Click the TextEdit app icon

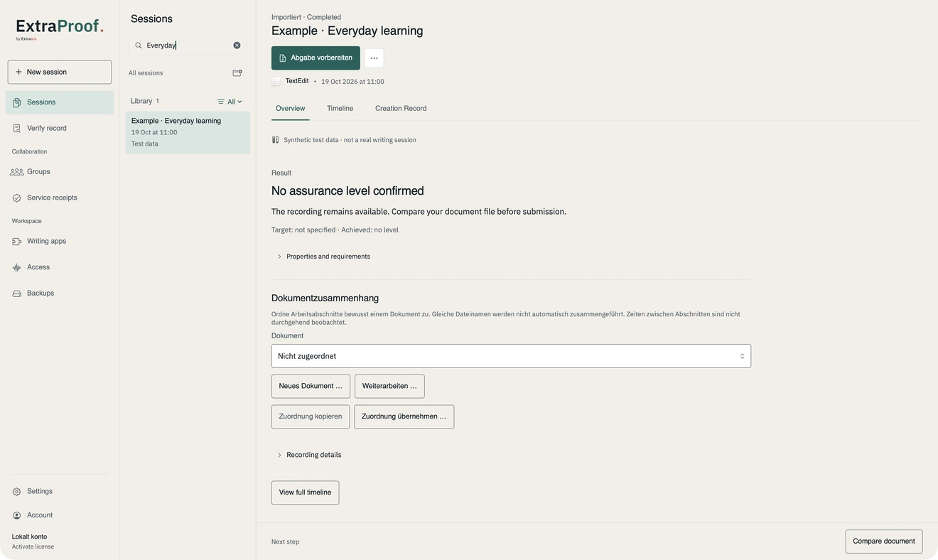tap(276, 82)
